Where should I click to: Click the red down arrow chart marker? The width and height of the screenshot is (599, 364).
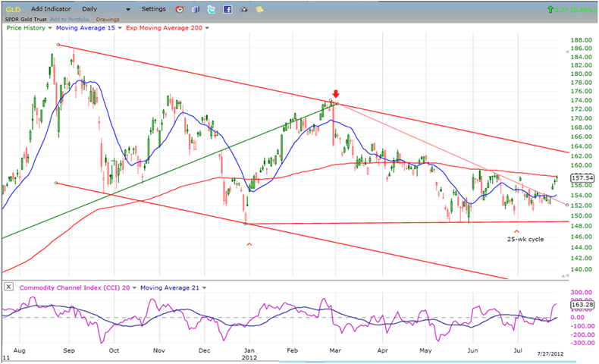pyautogui.click(x=336, y=94)
